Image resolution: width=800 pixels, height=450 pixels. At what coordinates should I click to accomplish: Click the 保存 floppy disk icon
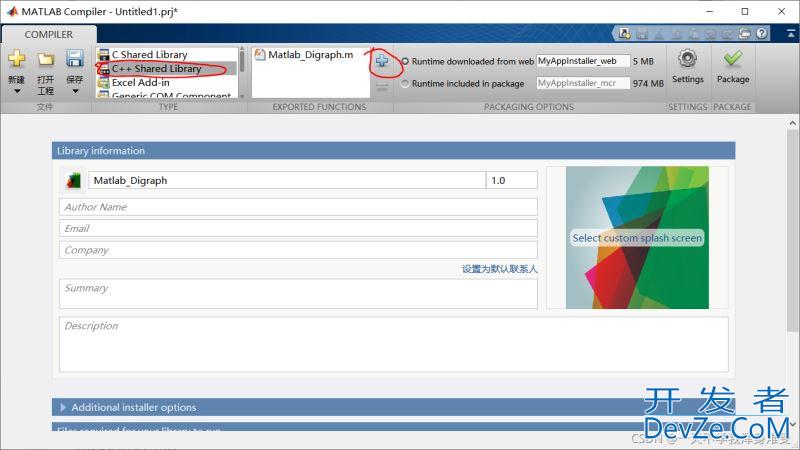(x=74, y=58)
